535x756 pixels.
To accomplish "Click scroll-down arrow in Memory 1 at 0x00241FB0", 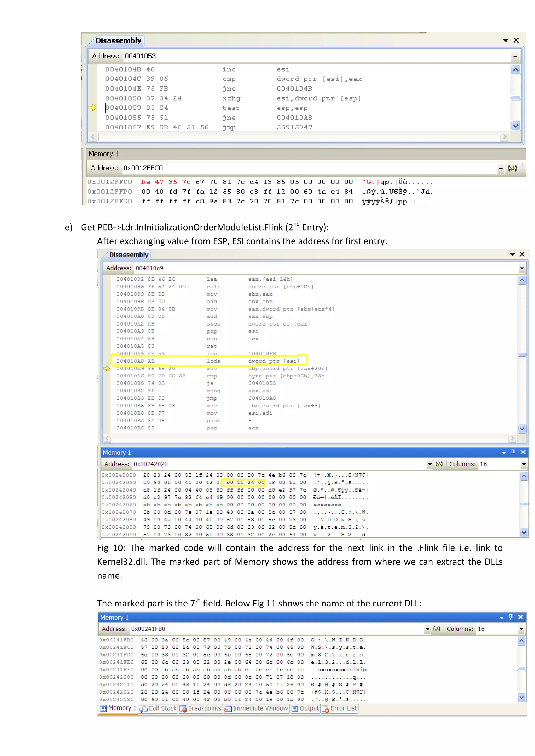I will point(521,697).
